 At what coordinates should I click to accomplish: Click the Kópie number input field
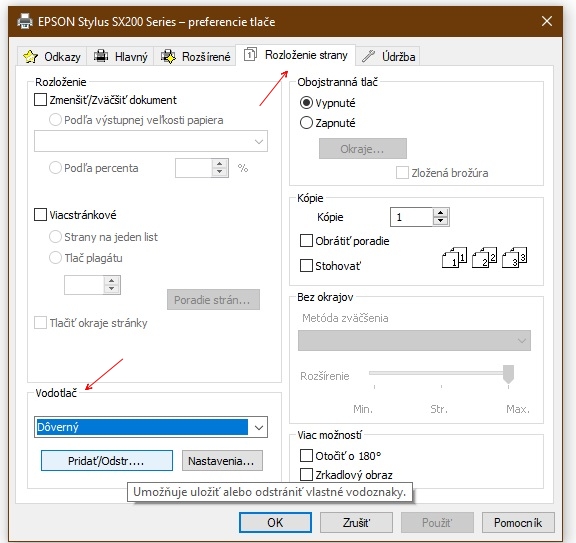(x=412, y=217)
